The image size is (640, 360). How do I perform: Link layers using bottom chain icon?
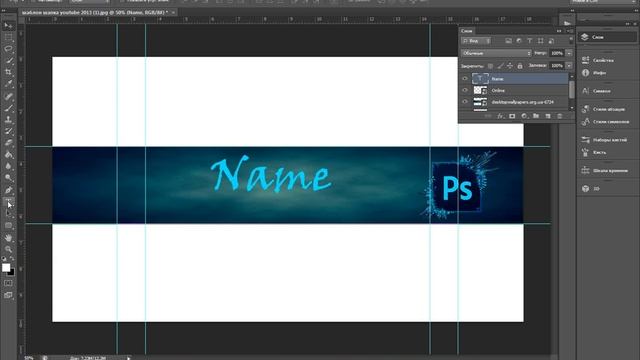click(x=488, y=116)
